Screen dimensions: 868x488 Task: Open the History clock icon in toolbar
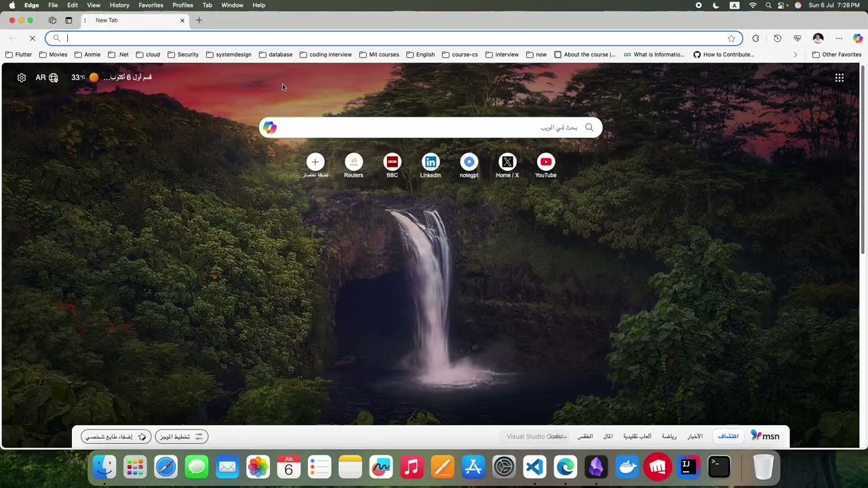pos(777,39)
